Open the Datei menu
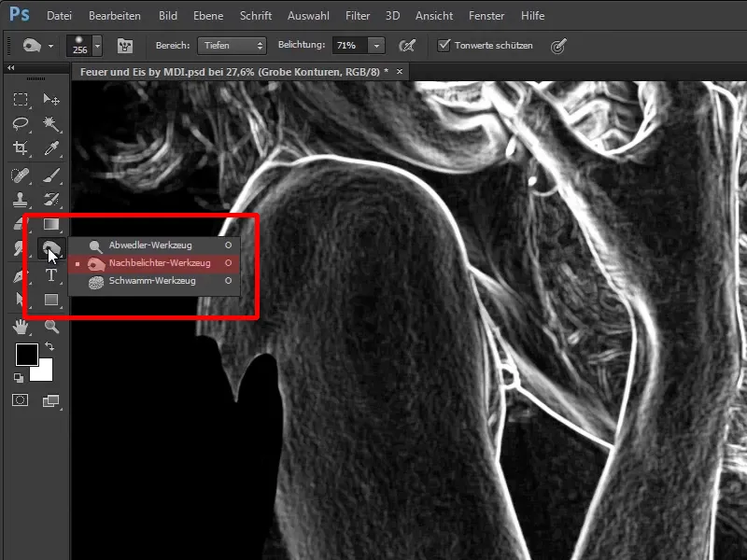This screenshot has height=560, width=747. [59, 16]
